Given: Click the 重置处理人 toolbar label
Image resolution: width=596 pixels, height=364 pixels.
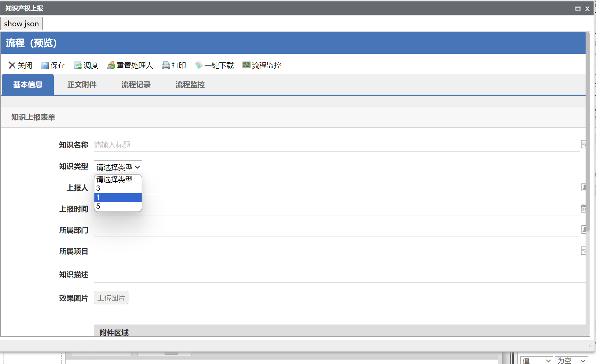Looking at the screenshot, I should [x=135, y=66].
